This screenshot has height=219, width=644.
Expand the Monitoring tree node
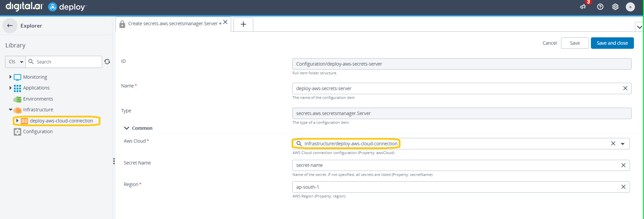[x=10, y=77]
